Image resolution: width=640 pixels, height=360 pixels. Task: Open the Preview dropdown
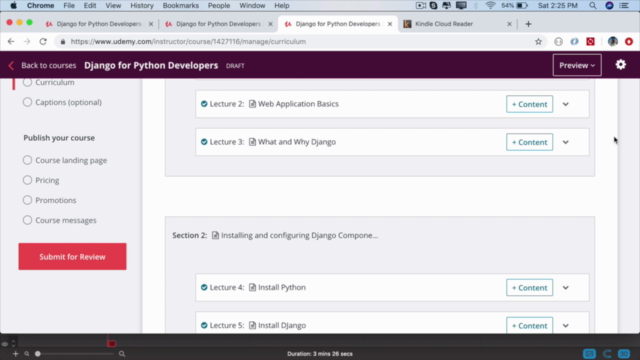coord(577,65)
